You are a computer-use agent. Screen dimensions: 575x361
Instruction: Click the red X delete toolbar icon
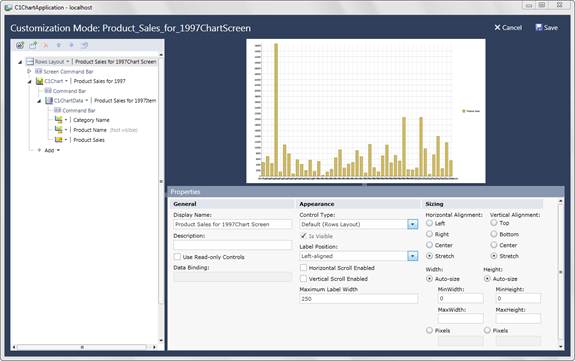45,45
